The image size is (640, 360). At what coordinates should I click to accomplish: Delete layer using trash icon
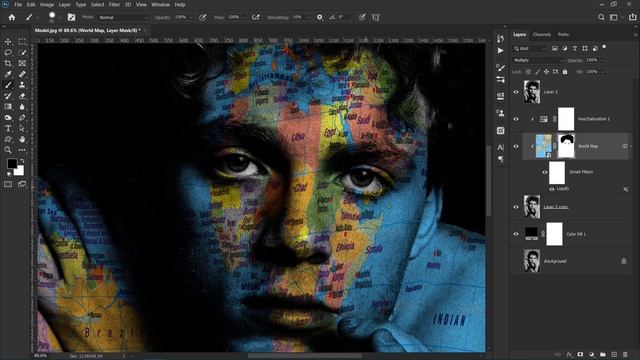625,354
